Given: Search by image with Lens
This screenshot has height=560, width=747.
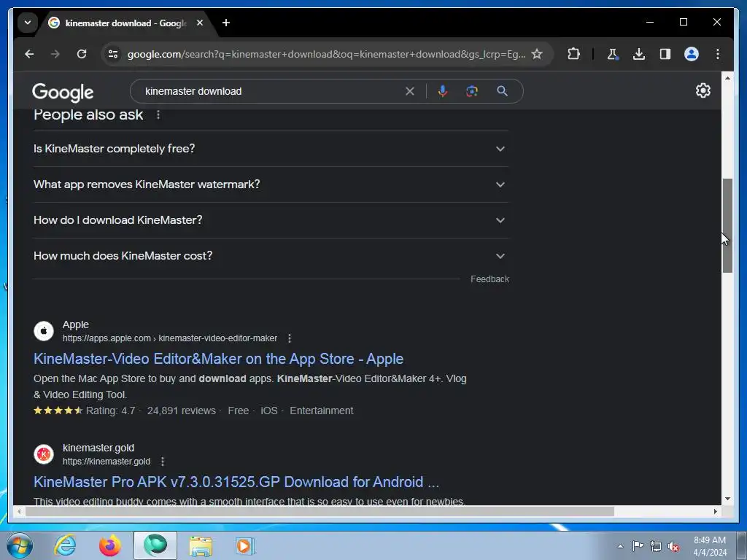Looking at the screenshot, I should 472,91.
